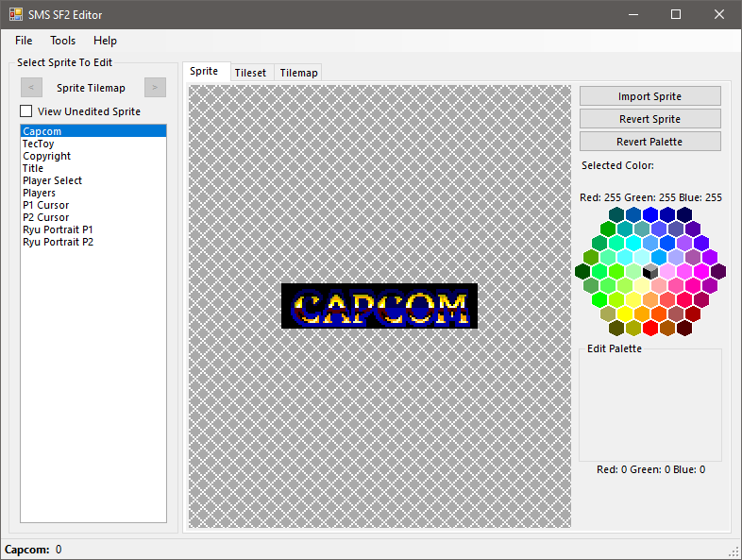Maximize the SMS SF2 Editor window
Image resolution: width=742 pixels, height=560 pixels.
[x=676, y=15]
